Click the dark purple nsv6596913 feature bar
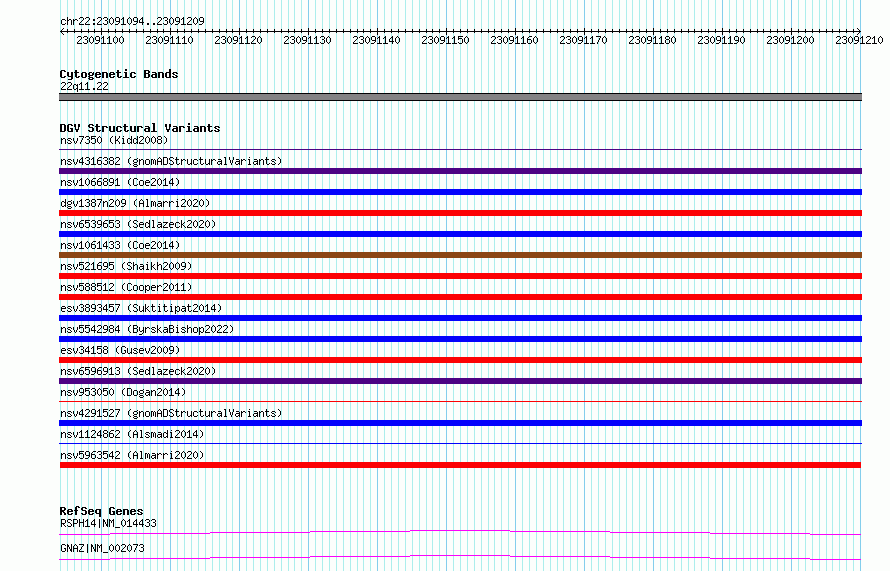The image size is (890, 571). point(460,381)
